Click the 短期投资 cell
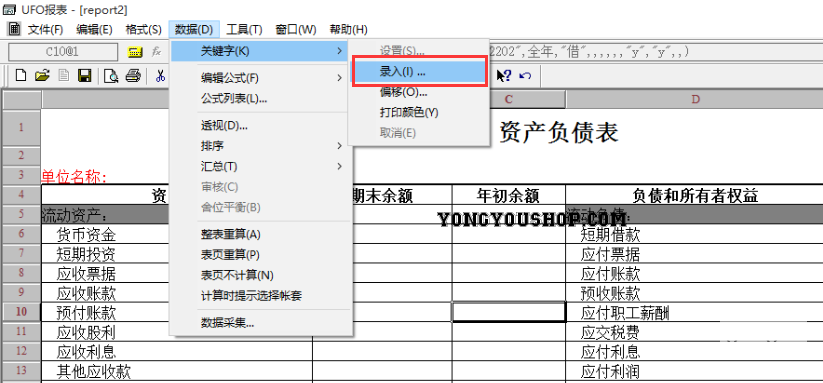This screenshot has height=383, width=823. (x=86, y=254)
